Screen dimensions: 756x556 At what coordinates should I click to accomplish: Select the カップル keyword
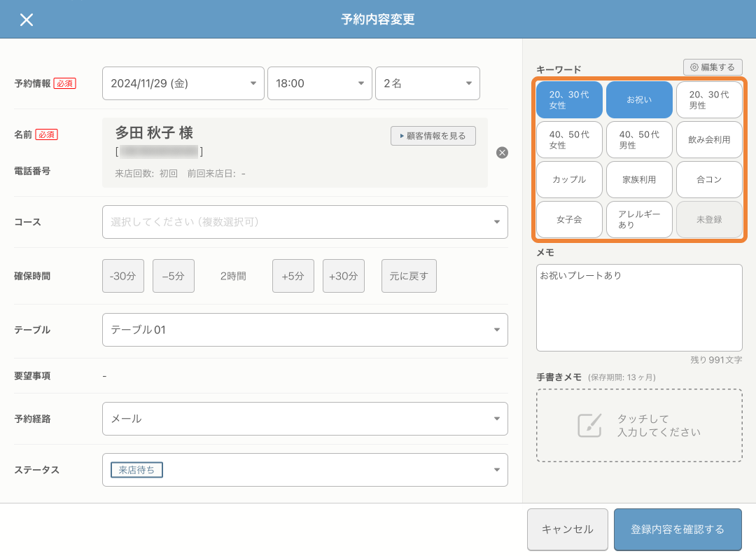568,179
